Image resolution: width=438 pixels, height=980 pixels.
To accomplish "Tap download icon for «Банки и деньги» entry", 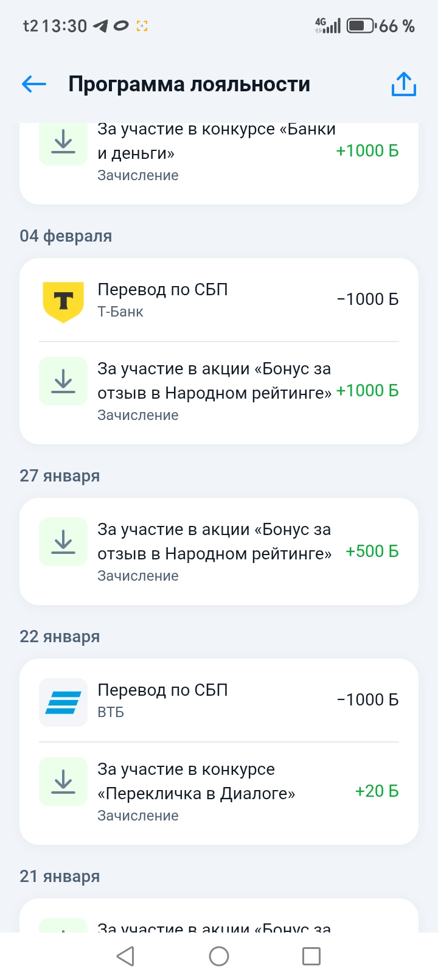I will [63, 143].
